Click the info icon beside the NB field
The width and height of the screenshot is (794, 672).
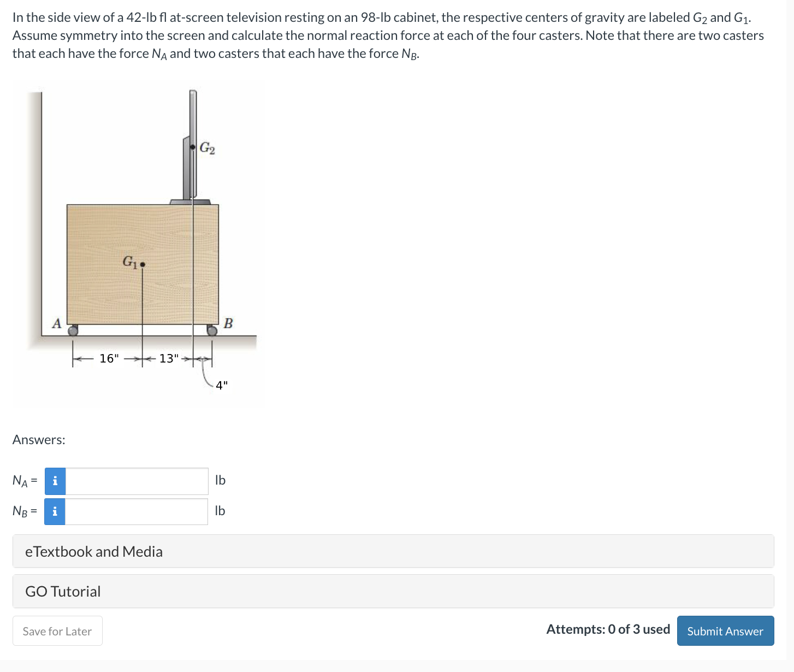(55, 511)
